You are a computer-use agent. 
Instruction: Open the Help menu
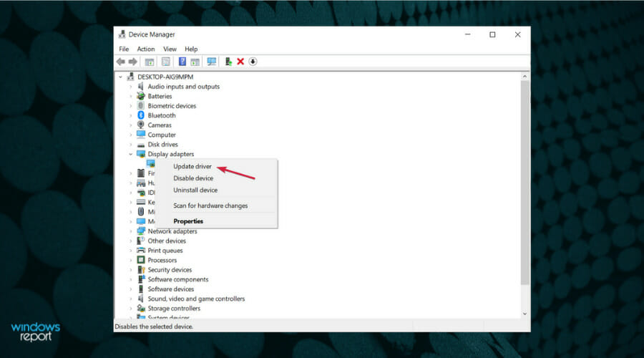coord(191,49)
